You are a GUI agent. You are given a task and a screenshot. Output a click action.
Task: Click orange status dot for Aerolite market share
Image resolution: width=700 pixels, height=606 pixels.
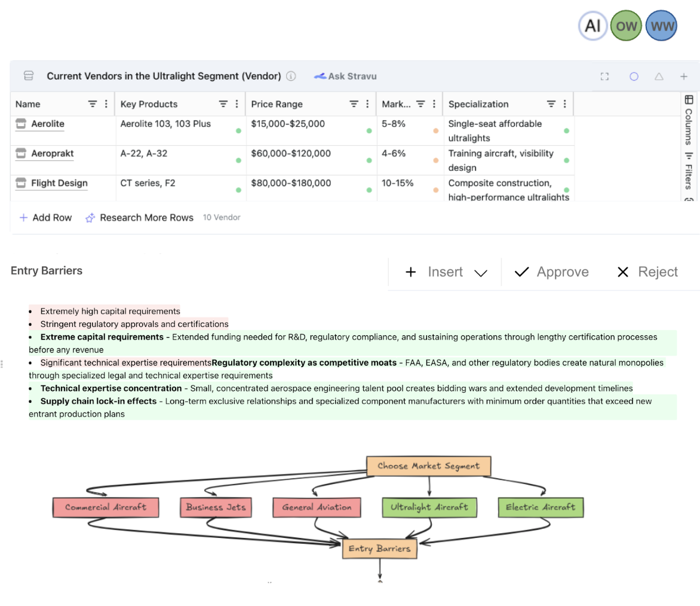pyautogui.click(x=436, y=131)
